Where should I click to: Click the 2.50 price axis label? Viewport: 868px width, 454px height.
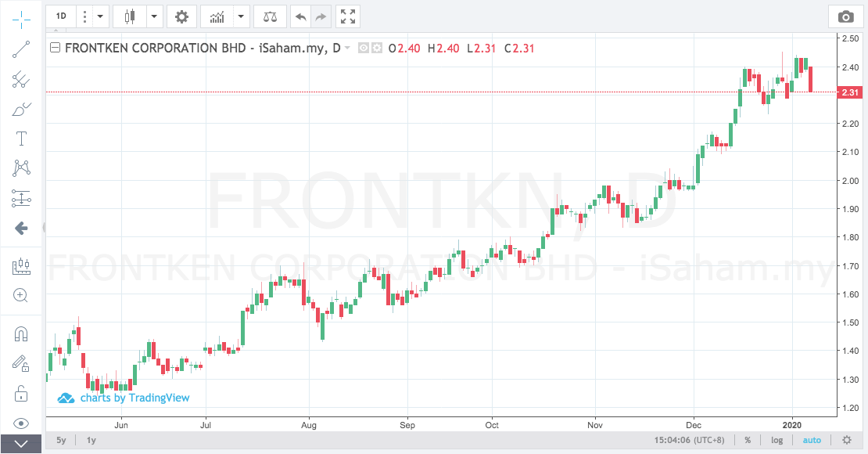[x=850, y=38]
